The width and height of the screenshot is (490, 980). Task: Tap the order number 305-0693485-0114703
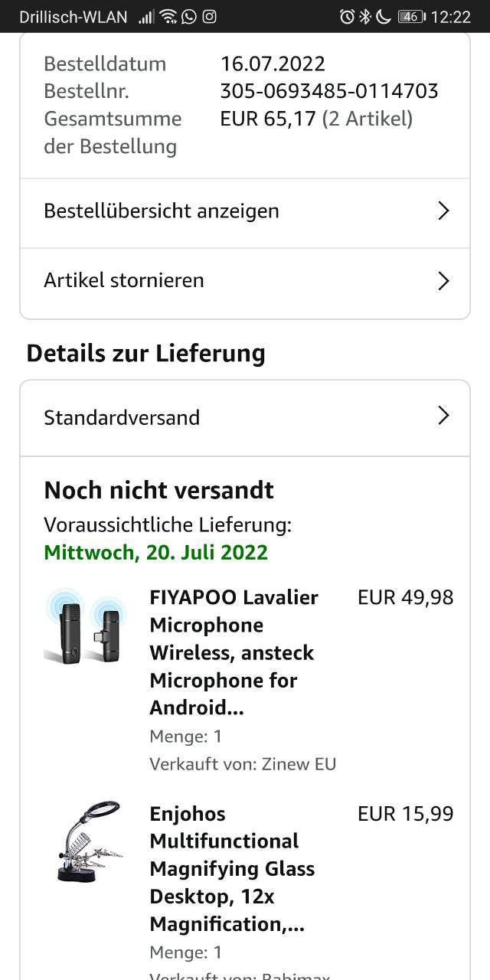(328, 91)
